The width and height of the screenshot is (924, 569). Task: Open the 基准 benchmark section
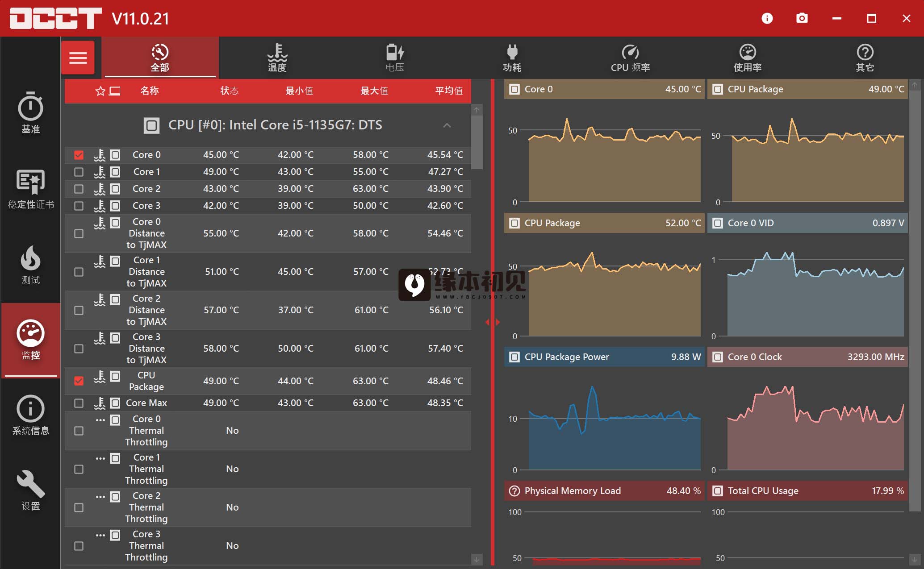(x=30, y=112)
